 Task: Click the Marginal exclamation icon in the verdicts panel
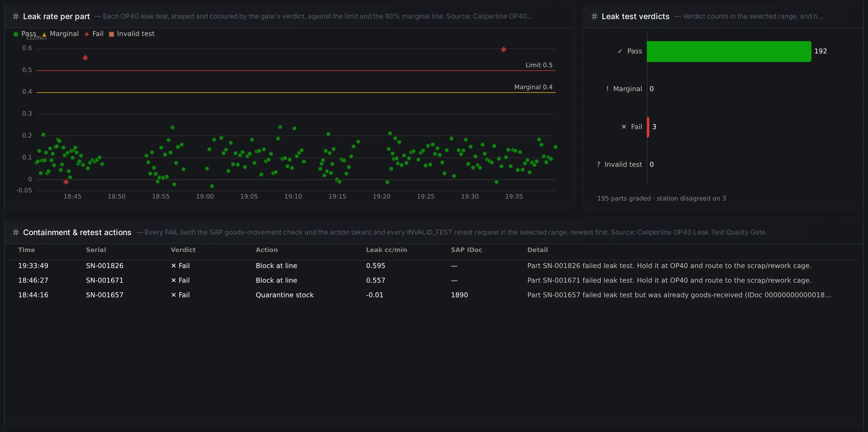607,89
